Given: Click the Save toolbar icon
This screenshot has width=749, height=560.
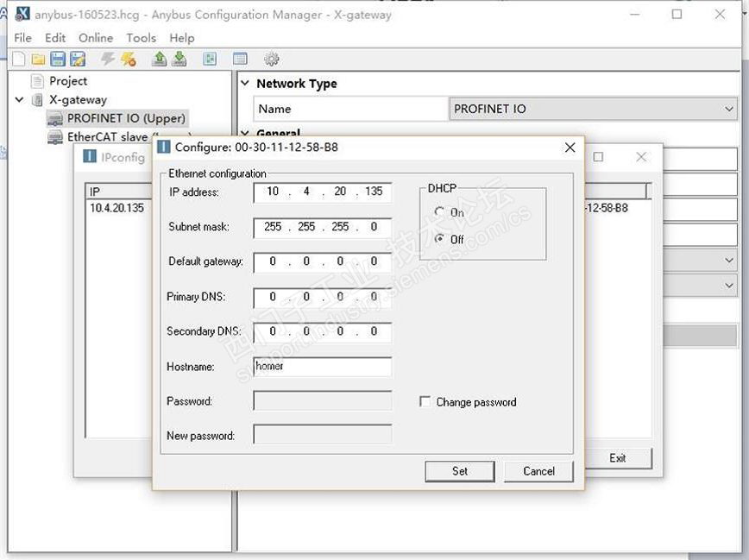Looking at the screenshot, I should 58,60.
